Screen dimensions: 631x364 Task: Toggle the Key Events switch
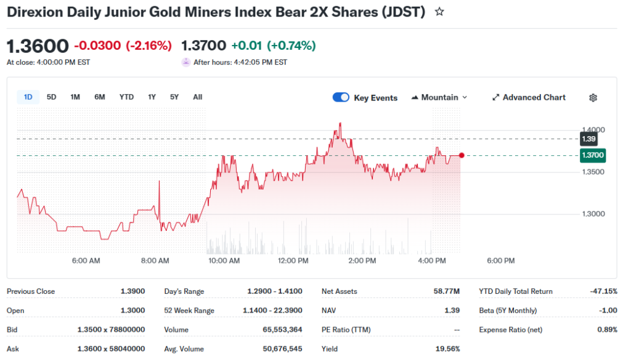pos(341,97)
